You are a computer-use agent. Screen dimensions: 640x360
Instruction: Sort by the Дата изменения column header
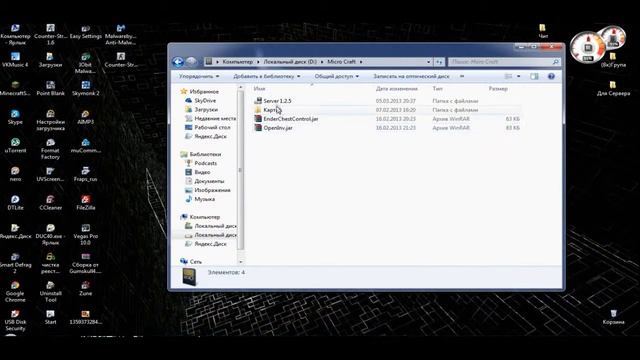(x=396, y=89)
